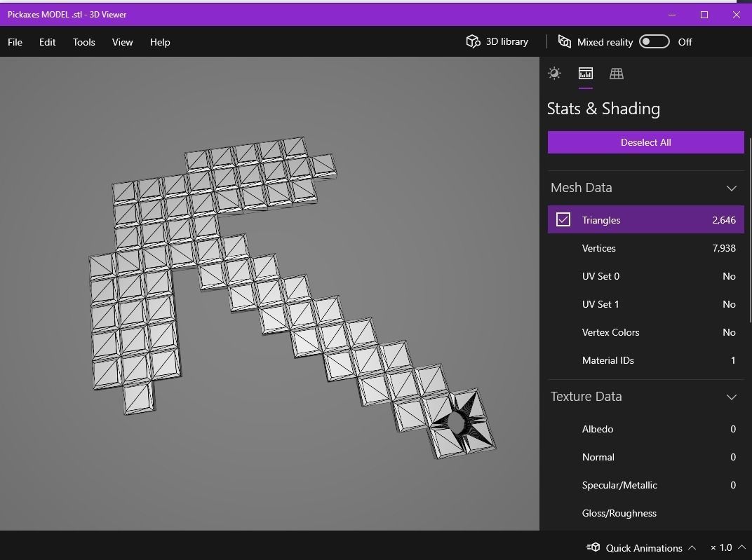Click the 3D library cube icon

473,41
